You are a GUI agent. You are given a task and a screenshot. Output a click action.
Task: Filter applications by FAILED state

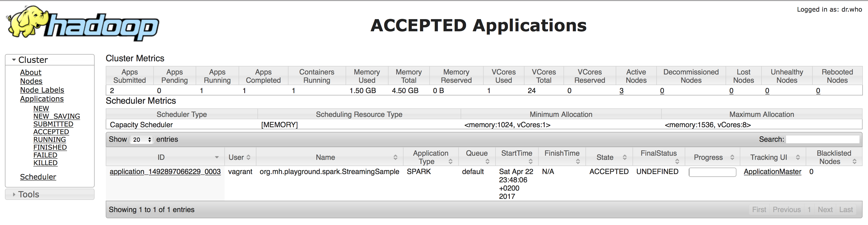[45, 155]
